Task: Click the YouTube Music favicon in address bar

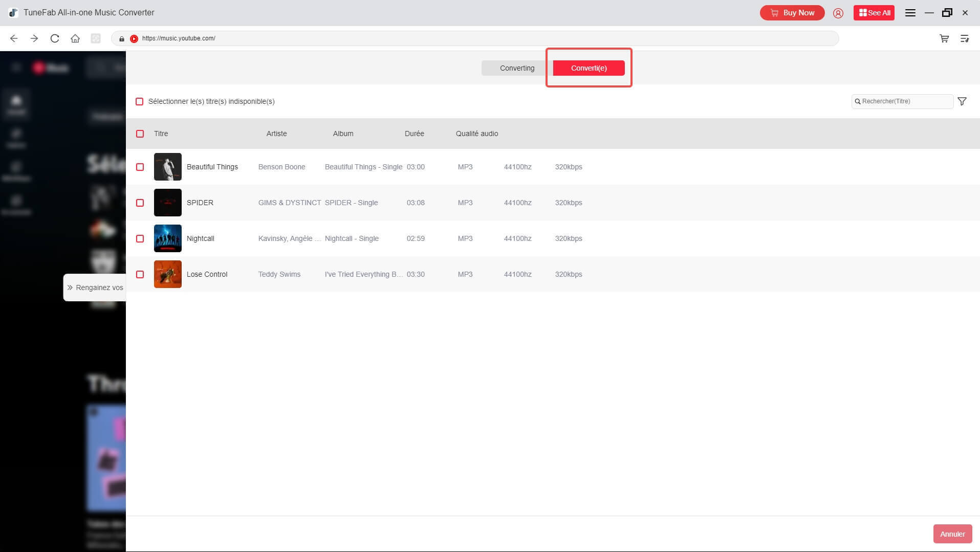Action: point(134,38)
